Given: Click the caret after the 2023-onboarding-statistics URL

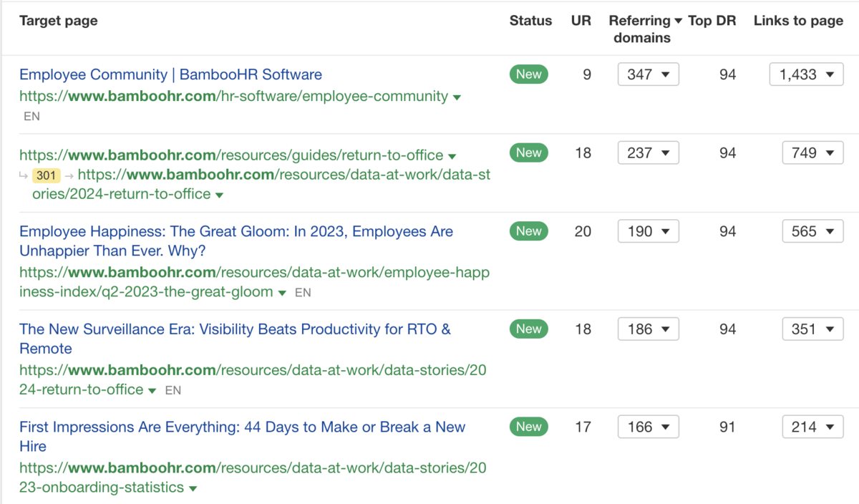Looking at the screenshot, I should (193, 489).
